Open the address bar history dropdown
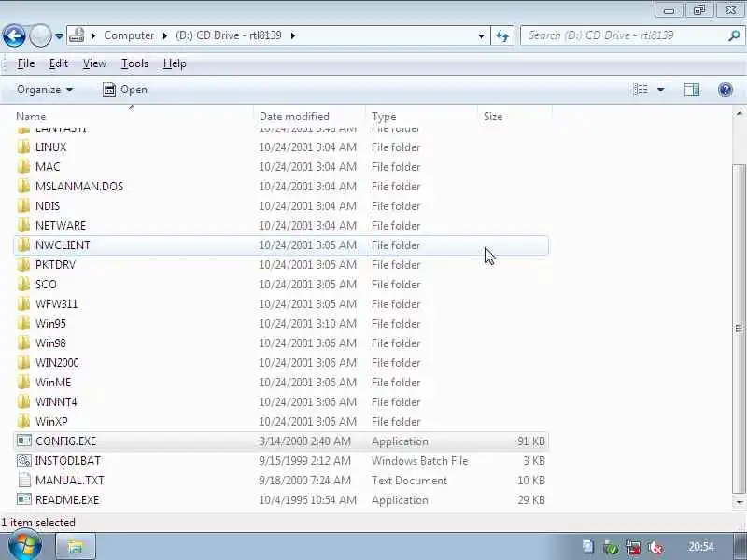Image resolution: width=747 pixels, height=560 pixels. click(x=481, y=36)
